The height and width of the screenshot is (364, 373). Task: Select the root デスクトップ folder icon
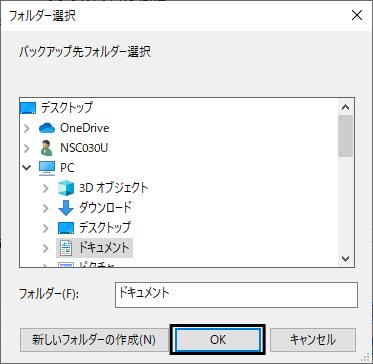pyautogui.click(x=28, y=108)
